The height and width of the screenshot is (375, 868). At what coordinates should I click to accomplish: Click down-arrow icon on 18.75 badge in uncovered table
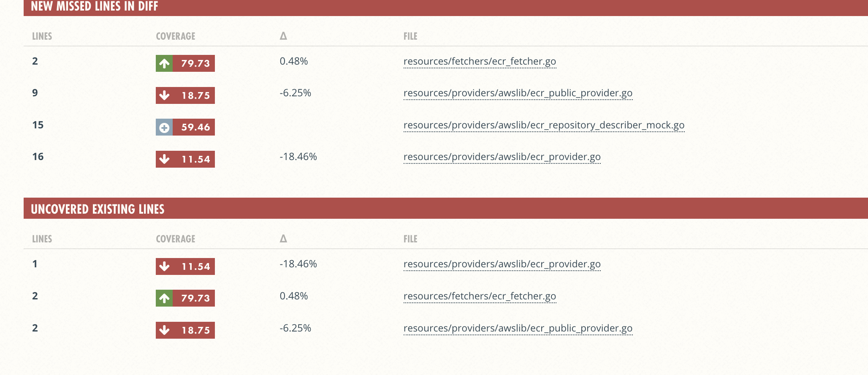point(164,330)
